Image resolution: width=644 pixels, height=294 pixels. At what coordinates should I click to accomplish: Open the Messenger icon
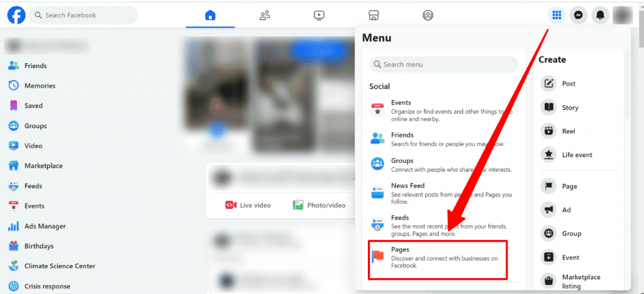click(x=579, y=15)
